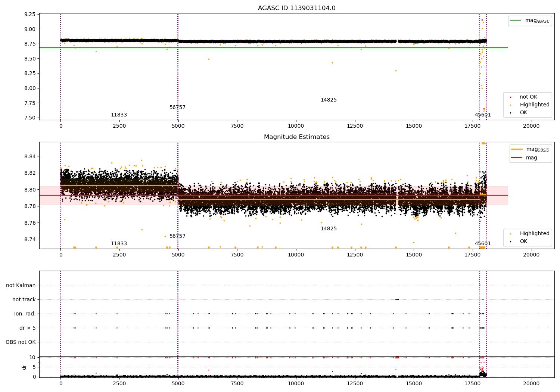
Task: Click the 'not track' y-axis label
Action: 24,300
